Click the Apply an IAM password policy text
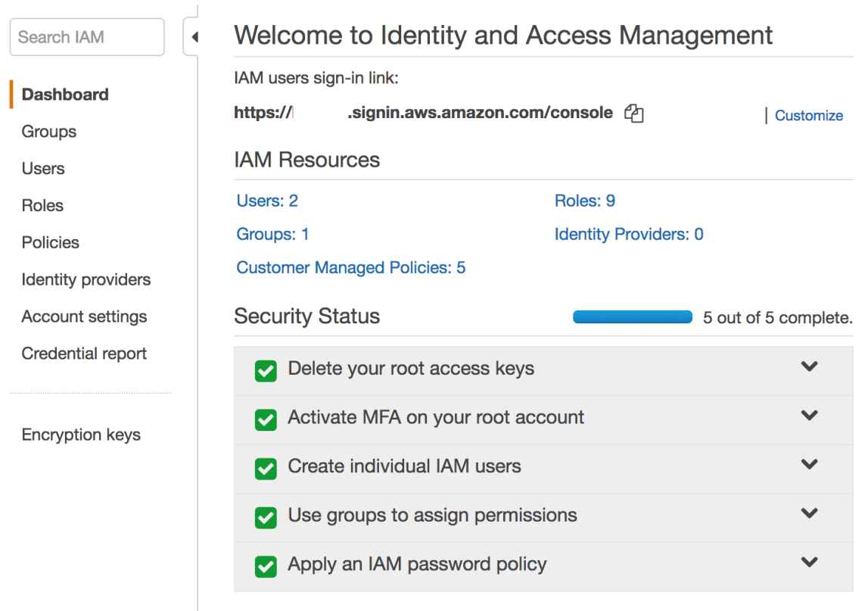This screenshot has height=611, width=868. [417, 564]
